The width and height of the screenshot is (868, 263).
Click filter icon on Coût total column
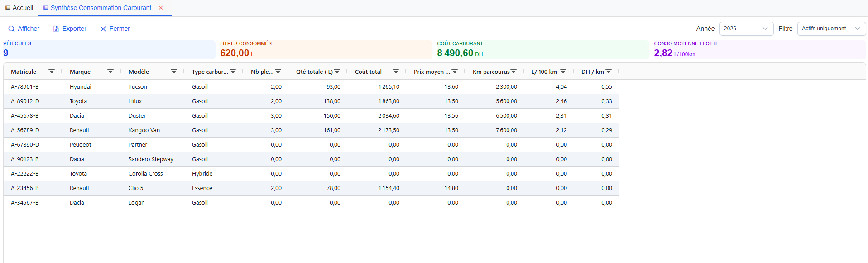click(x=396, y=72)
